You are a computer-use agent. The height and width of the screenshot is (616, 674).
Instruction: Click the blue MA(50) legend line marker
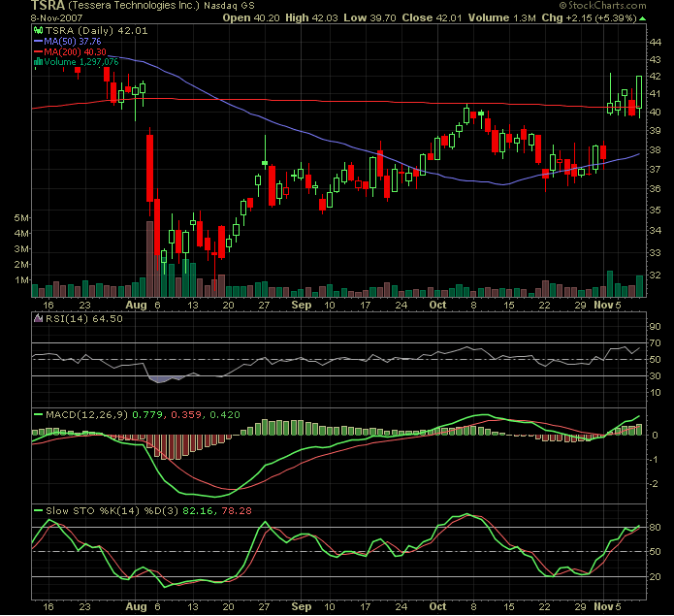[x=38, y=42]
